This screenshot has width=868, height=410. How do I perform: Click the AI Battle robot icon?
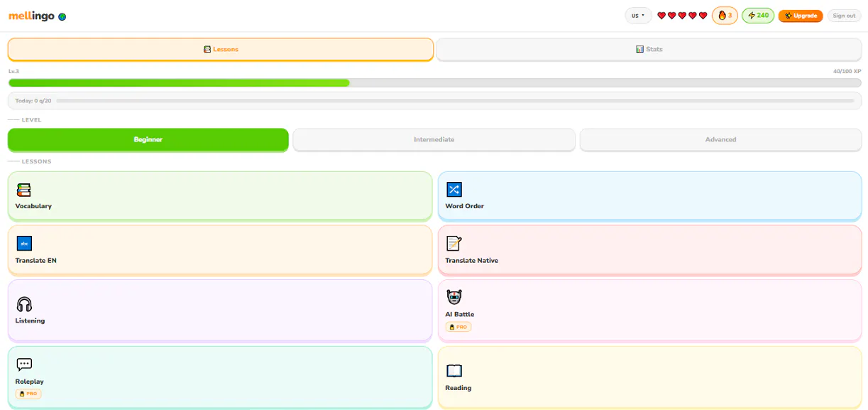(454, 297)
